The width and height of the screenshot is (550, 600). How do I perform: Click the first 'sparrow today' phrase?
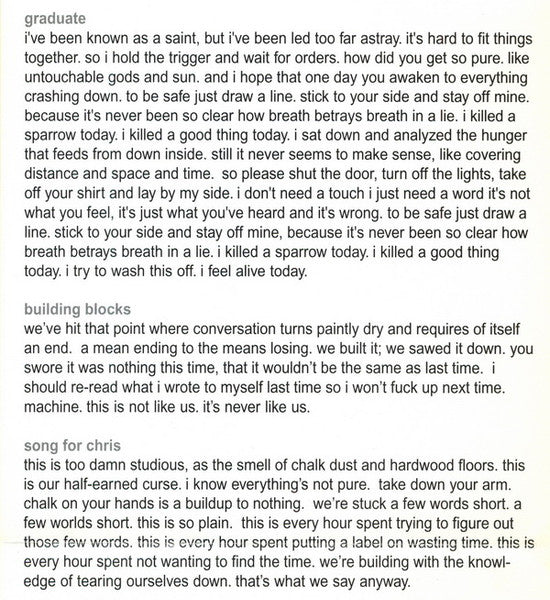coord(70,135)
